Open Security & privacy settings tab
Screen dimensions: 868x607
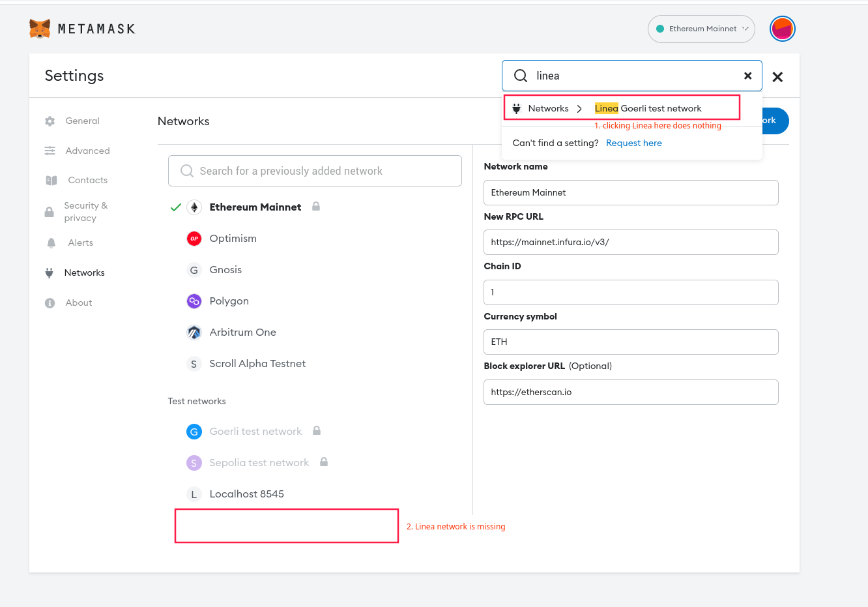86,212
